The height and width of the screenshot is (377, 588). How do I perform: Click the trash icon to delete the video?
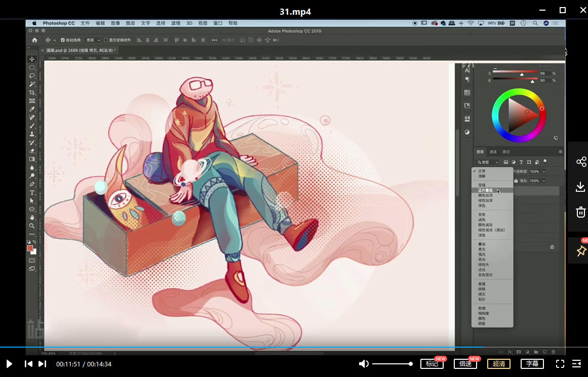point(581,212)
